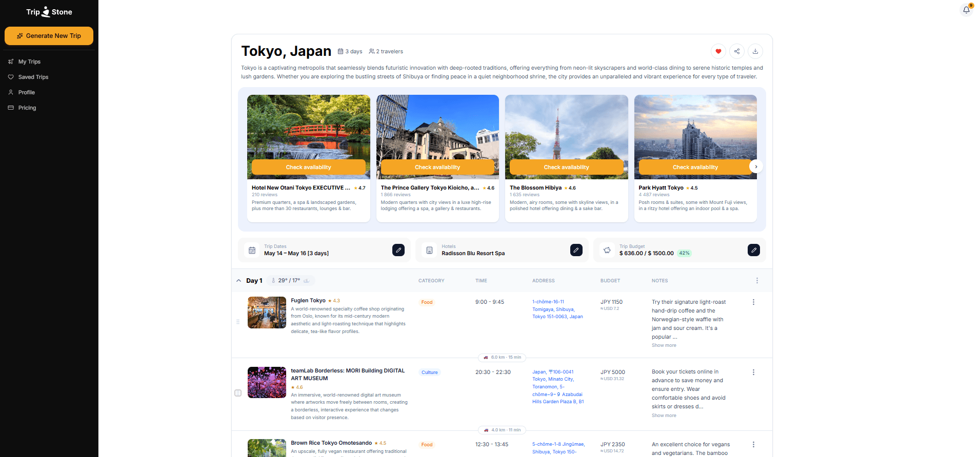Open Brown Rice Tokyo row options menu

point(753,445)
